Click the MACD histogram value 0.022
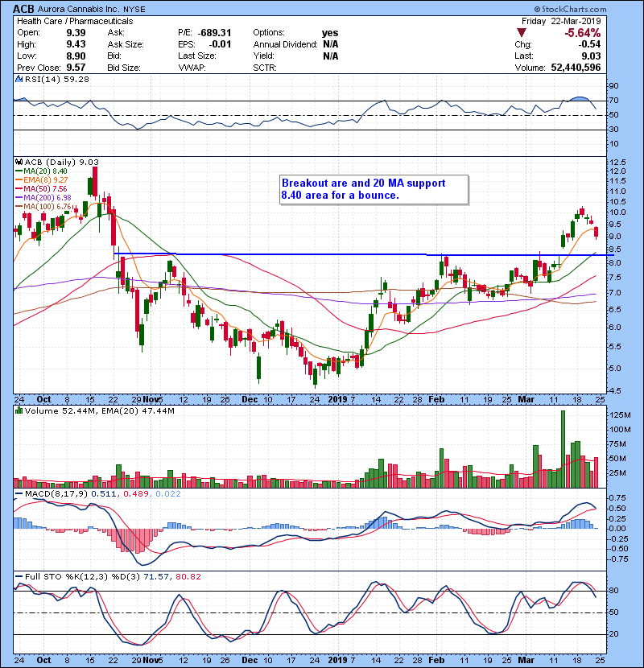Image resolution: width=644 pixels, height=668 pixels. (x=168, y=494)
